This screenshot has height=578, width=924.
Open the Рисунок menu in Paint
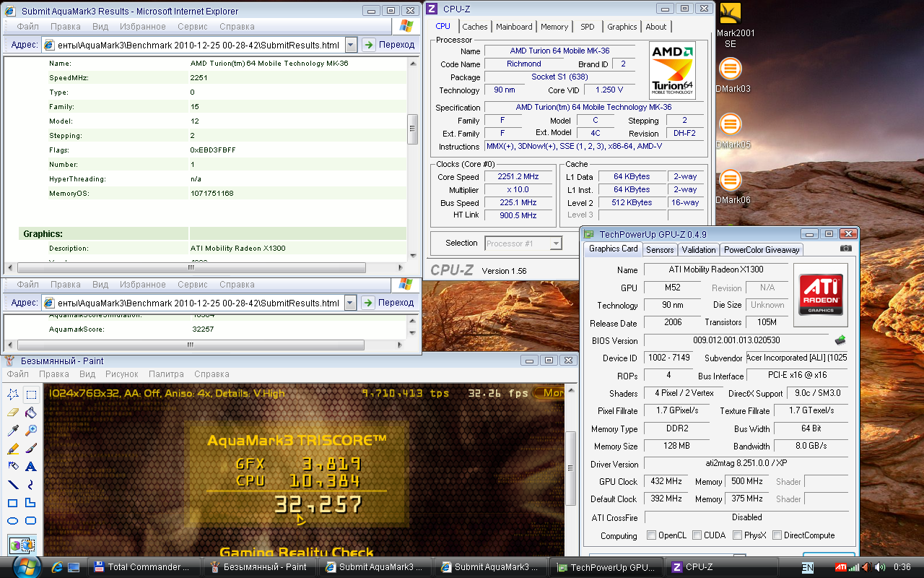pyautogui.click(x=121, y=374)
